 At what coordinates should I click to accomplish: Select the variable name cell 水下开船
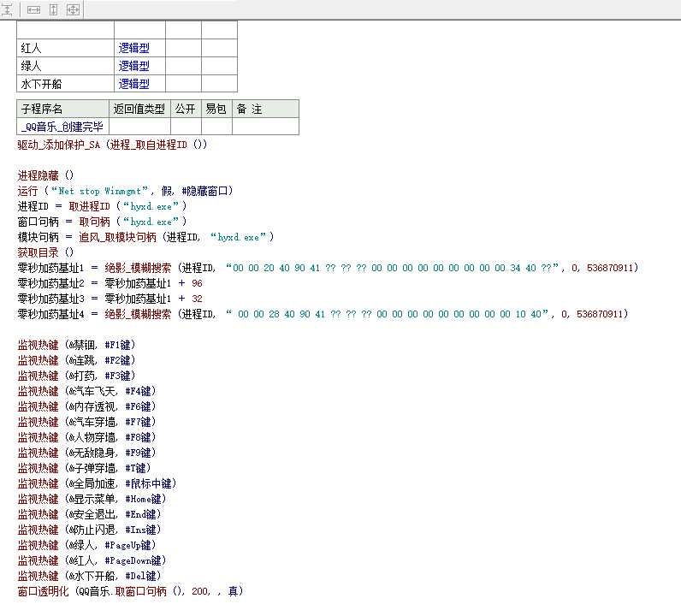coord(65,83)
